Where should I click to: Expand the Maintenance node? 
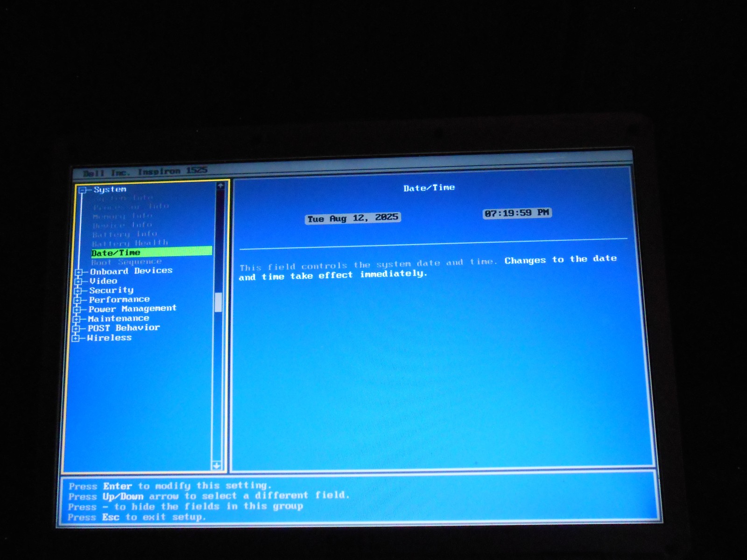tap(77, 319)
